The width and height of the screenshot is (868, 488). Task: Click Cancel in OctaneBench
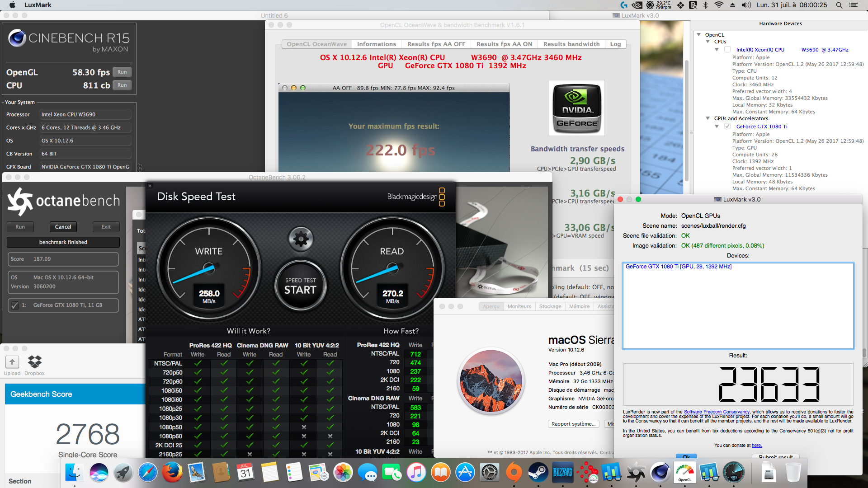click(x=63, y=227)
